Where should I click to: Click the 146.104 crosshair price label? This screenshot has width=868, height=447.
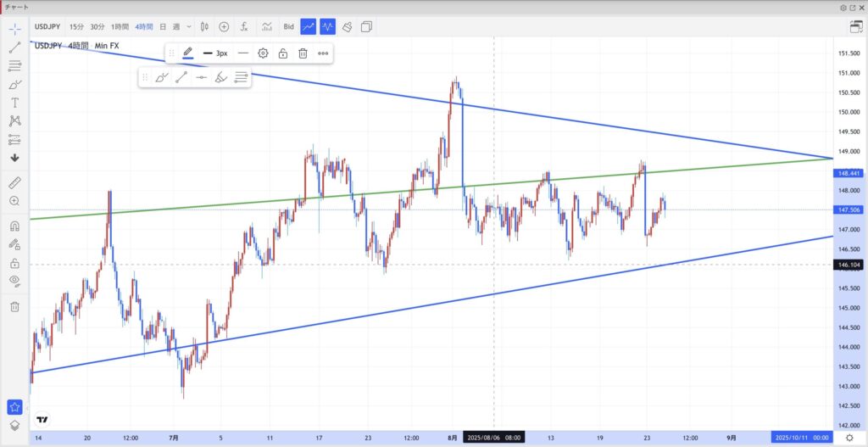tap(848, 265)
